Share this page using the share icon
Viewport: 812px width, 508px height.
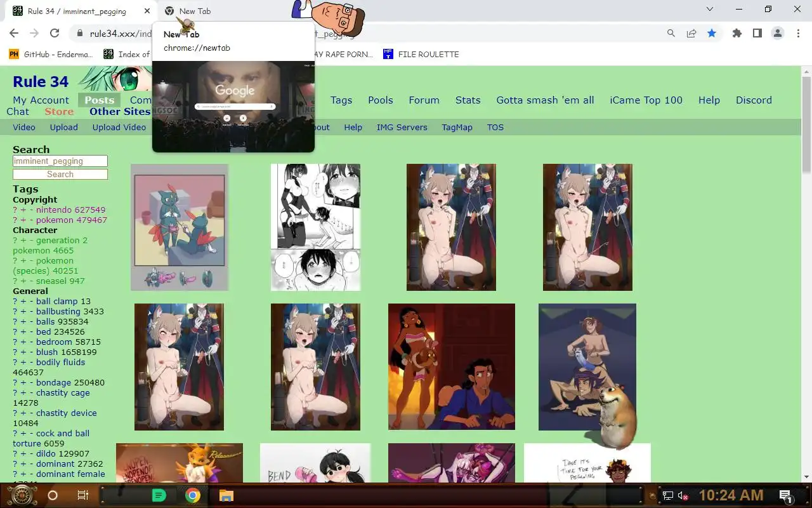coord(691,33)
